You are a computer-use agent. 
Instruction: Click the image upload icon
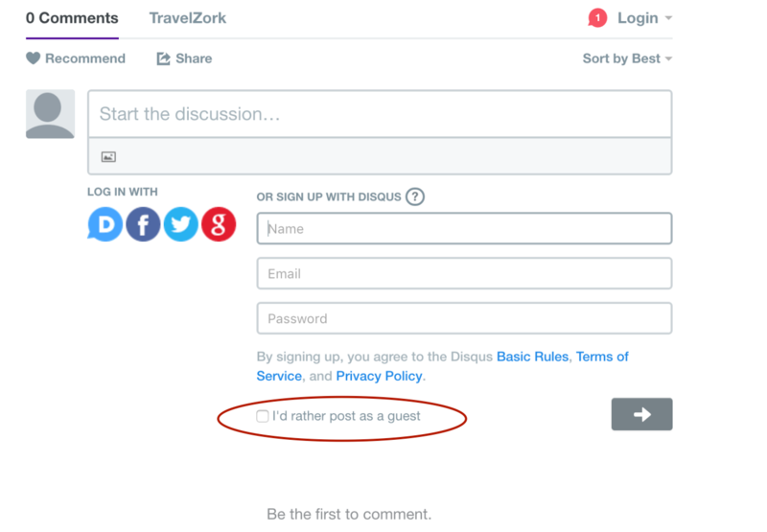[x=108, y=156]
